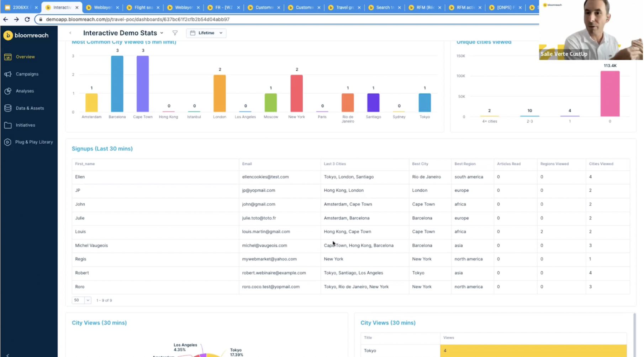Click the Bloomreach logo
644x357 pixels.
coord(26,35)
